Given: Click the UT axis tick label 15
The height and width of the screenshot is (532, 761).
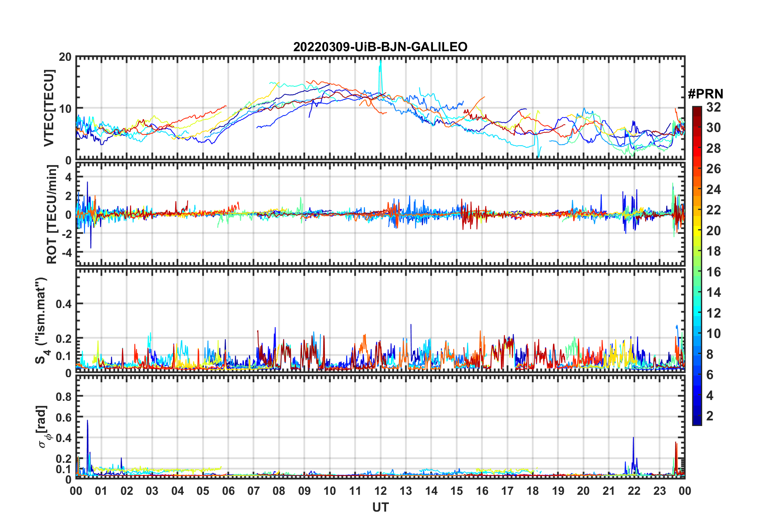Looking at the screenshot, I should point(457,491).
